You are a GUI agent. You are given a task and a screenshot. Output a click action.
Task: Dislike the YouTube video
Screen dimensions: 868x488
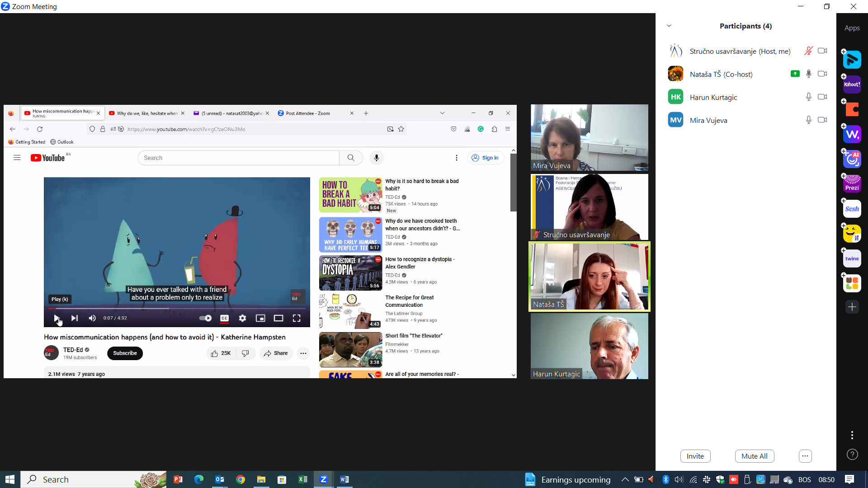click(x=245, y=353)
